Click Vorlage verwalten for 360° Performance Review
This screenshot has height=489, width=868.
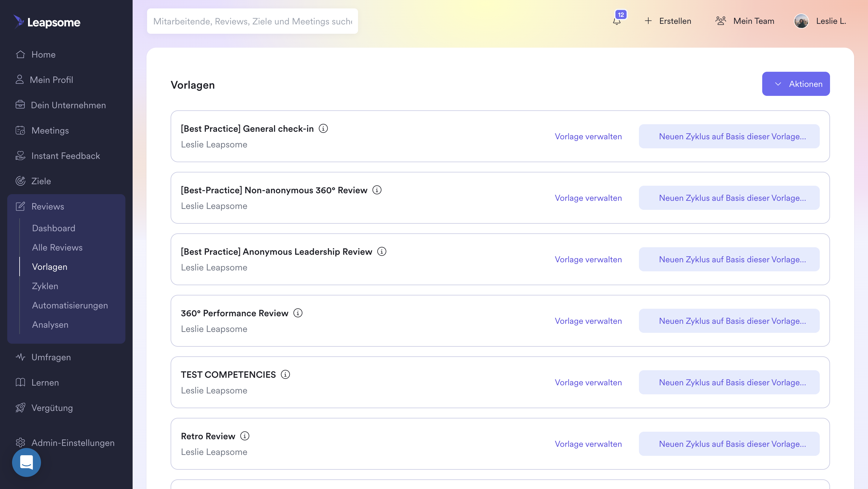click(588, 321)
